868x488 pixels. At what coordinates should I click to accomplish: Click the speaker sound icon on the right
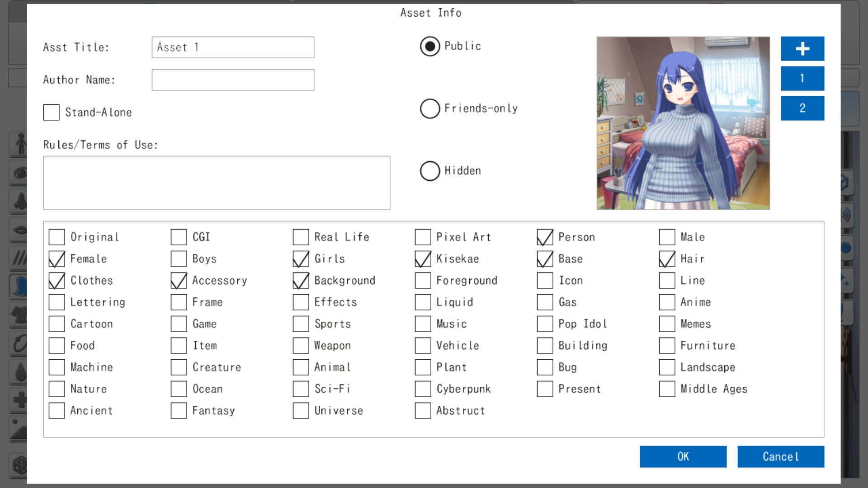pyautogui.click(x=846, y=215)
